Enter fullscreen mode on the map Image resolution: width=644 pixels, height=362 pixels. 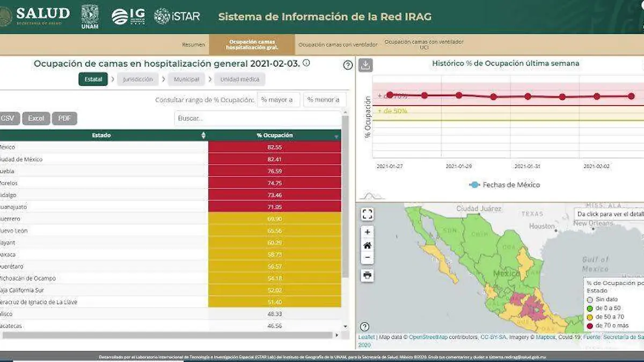click(x=367, y=215)
